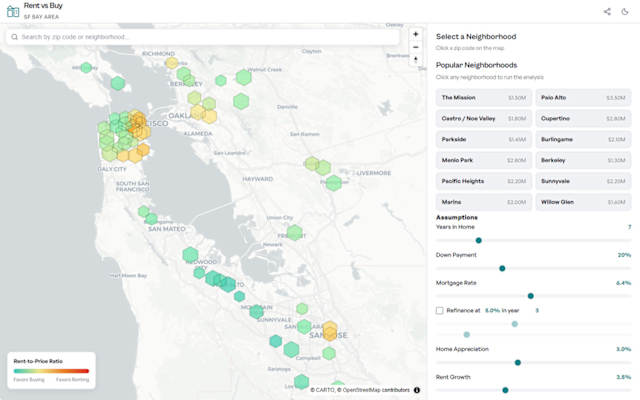
Task: Click the 'Select a Neighborhood' heading
Action: point(476,37)
